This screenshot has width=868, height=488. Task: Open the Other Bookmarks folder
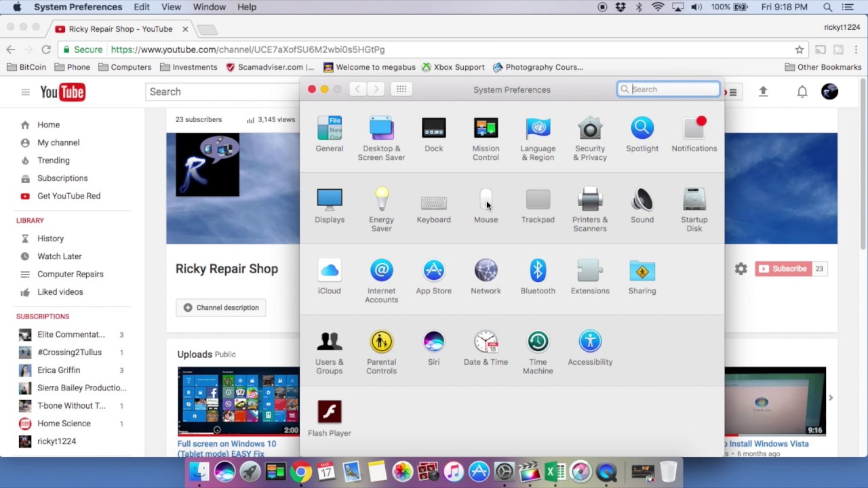click(x=823, y=67)
